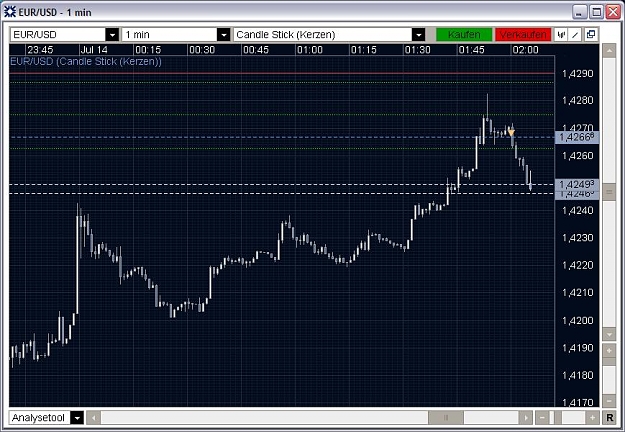Zoom in horizontally with bottom plus button

pyautogui.click(x=592, y=418)
